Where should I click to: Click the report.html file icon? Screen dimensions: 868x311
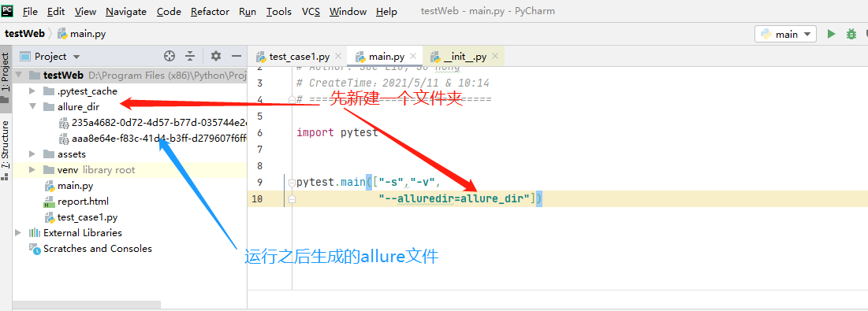click(x=49, y=202)
